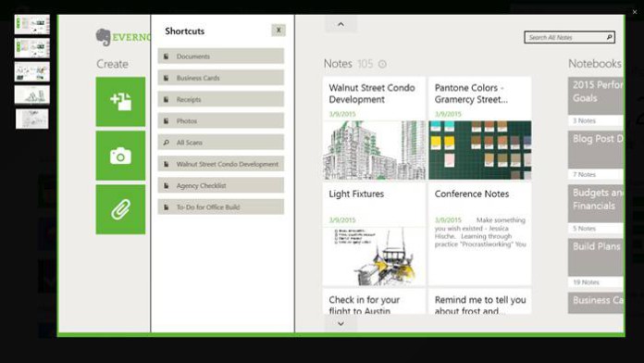Click the search magnifier icon
Image resolution: width=644 pixels, height=363 pixels.
click(x=609, y=37)
